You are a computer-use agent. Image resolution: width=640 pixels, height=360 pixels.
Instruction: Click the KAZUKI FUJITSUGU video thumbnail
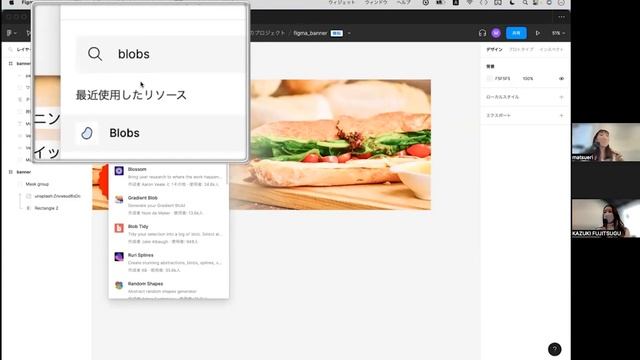[x=606, y=218]
